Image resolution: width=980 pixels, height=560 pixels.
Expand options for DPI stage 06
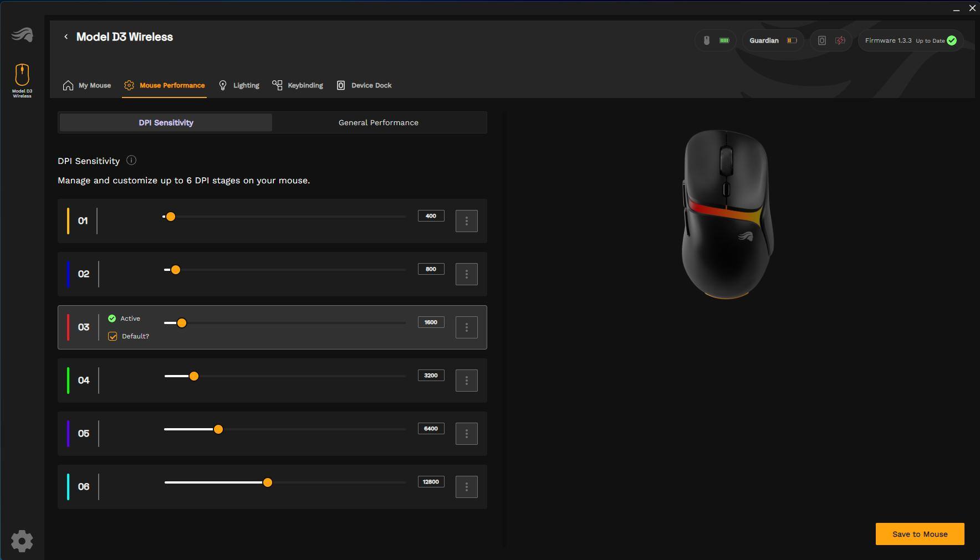pos(466,487)
